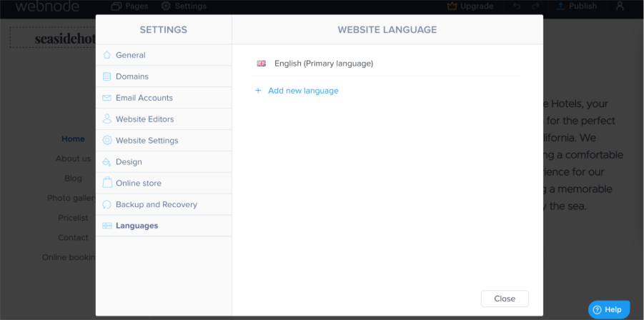Open the Website Editors section
The width and height of the screenshot is (644, 320).
point(164,119)
